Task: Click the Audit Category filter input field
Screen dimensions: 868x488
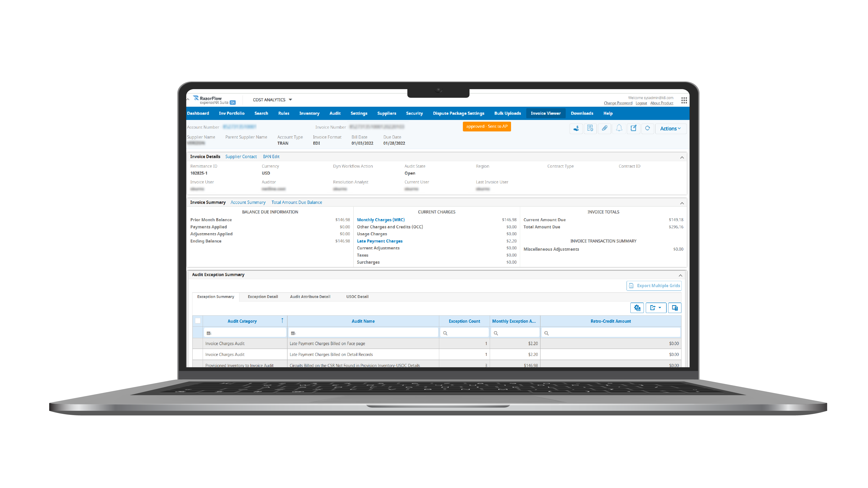Action: pos(245,333)
